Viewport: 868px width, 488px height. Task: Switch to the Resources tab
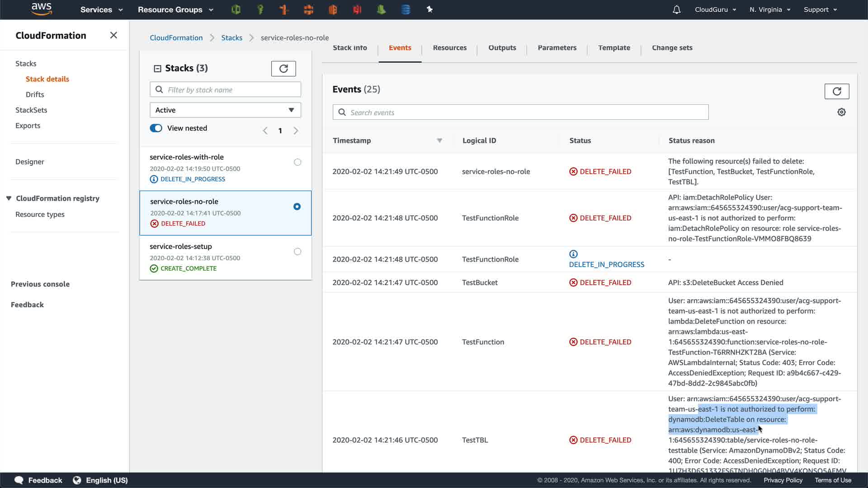click(449, 48)
